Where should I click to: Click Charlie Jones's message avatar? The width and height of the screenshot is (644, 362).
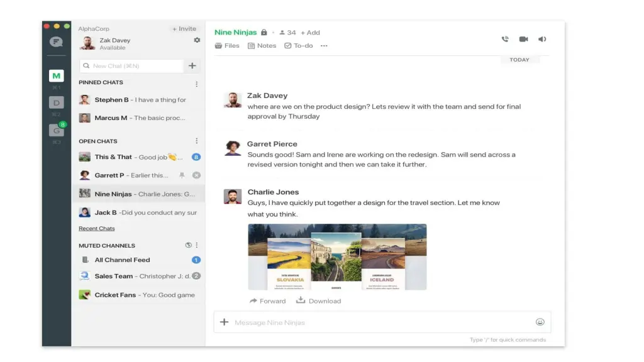tap(233, 196)
